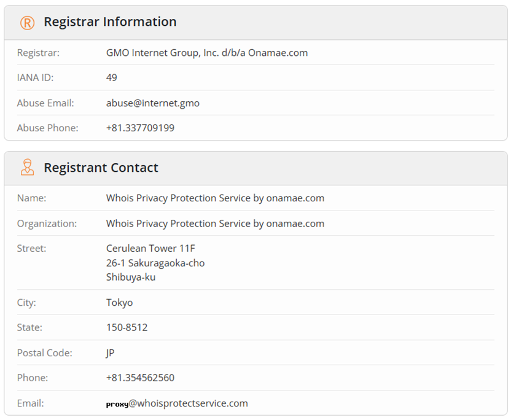
Task: Click the postal code value JP
Action: [110, 353]
